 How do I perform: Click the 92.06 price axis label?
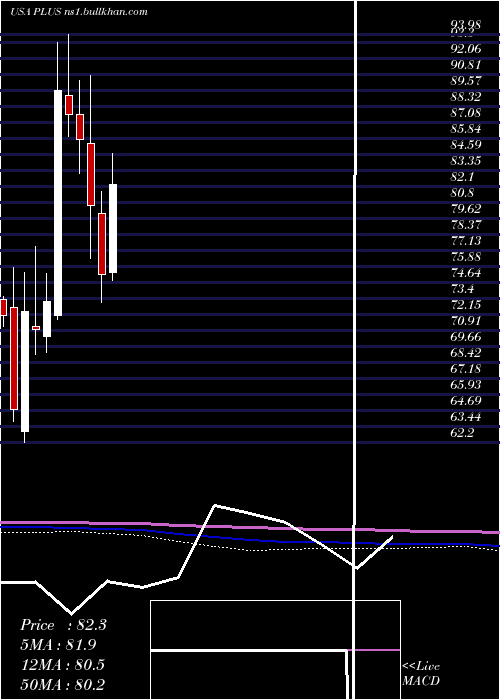click(x=466, y=48)
